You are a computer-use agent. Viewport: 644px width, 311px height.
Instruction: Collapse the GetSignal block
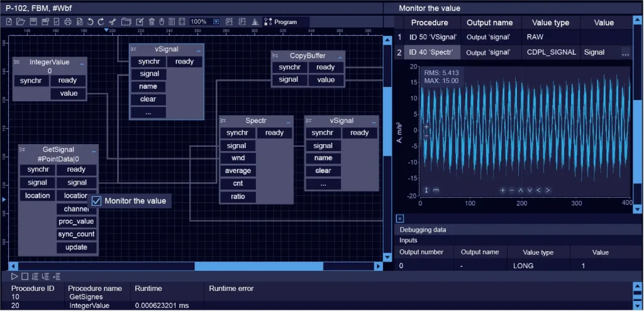(94, 152)
